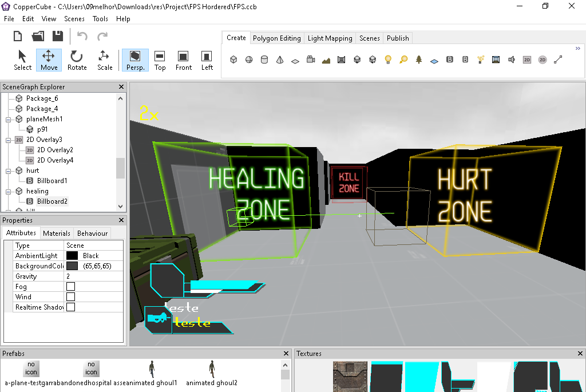Open the Publish tab
Screen dimensions: 586x392
pos(398,38)
